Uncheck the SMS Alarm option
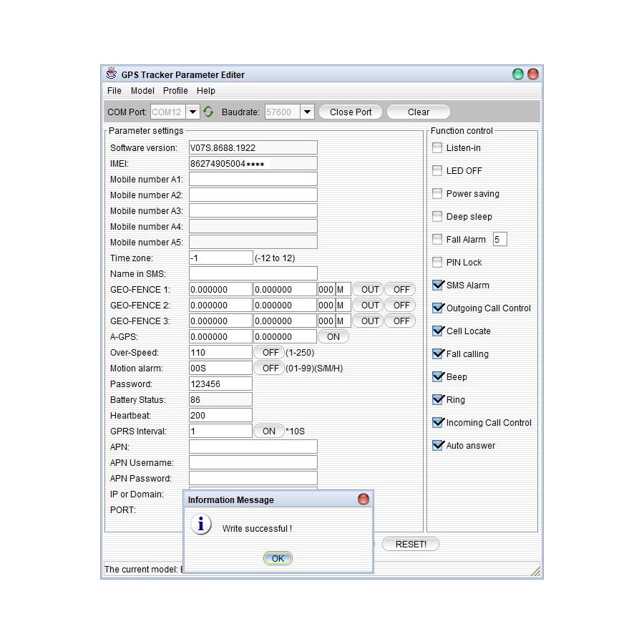This screenshot has height=644, width=644. (x=438, y=286)
